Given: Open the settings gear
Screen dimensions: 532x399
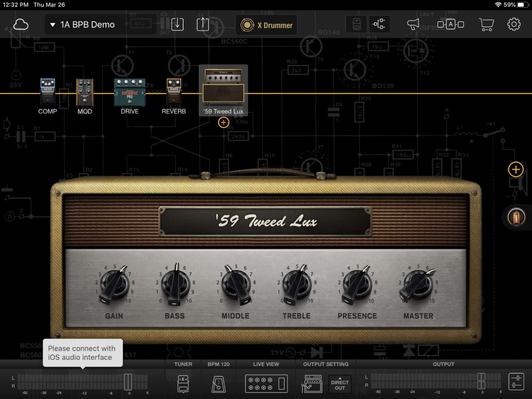Looking at the screenshot, I should [x=514, y=24].
